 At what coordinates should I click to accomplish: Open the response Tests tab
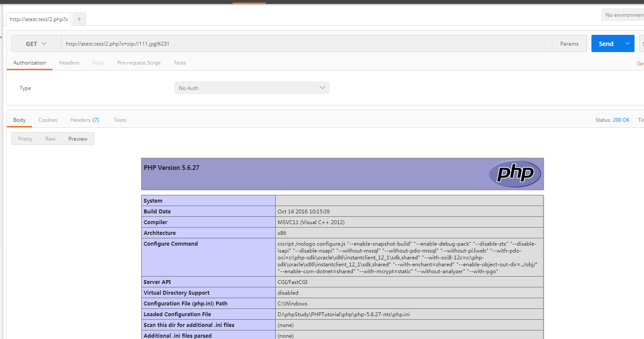click(120, 120)
